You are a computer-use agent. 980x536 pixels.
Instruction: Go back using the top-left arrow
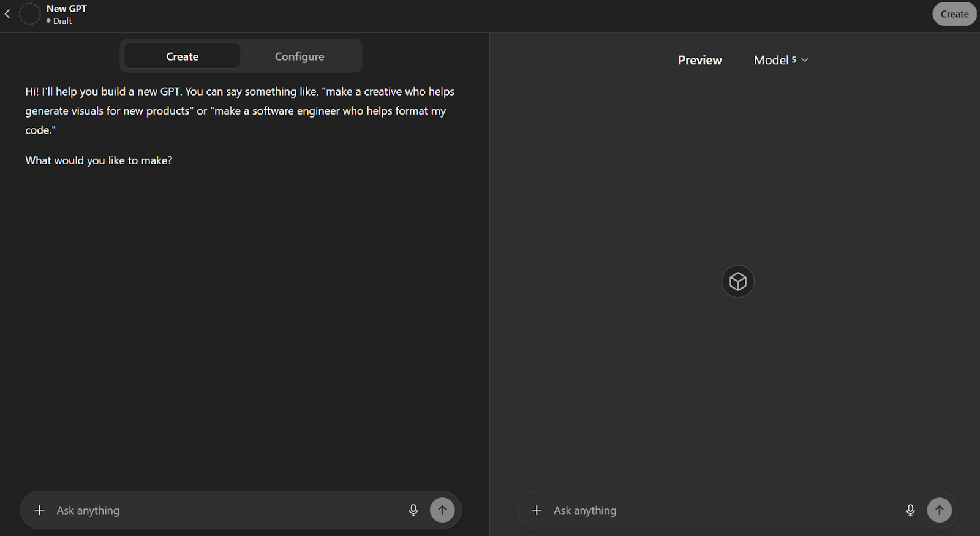click(x=7, y=14)
